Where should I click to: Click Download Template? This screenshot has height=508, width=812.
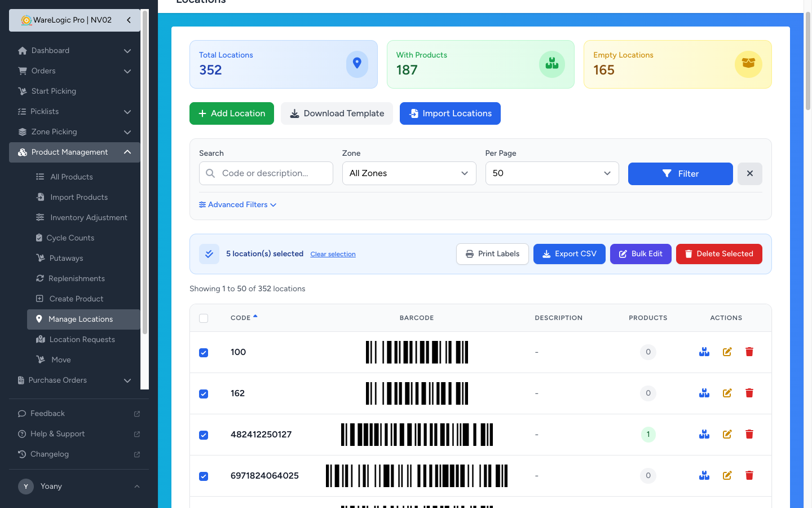point(337,113)
